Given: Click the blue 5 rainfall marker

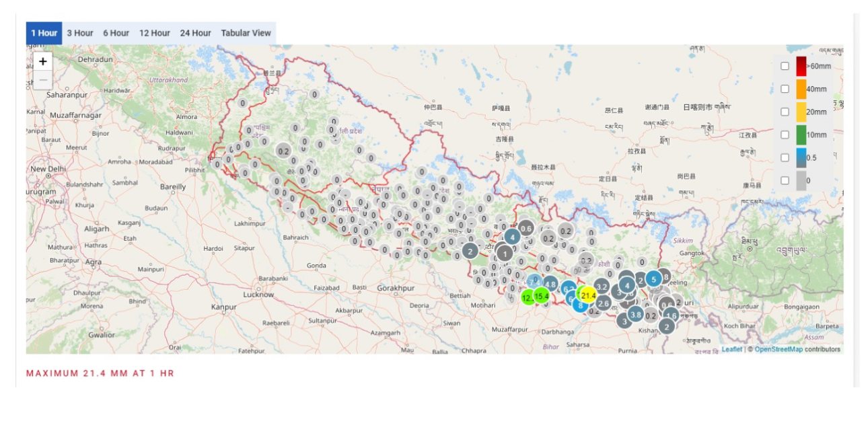Looking at the screenshot, I should coord(653,279).
